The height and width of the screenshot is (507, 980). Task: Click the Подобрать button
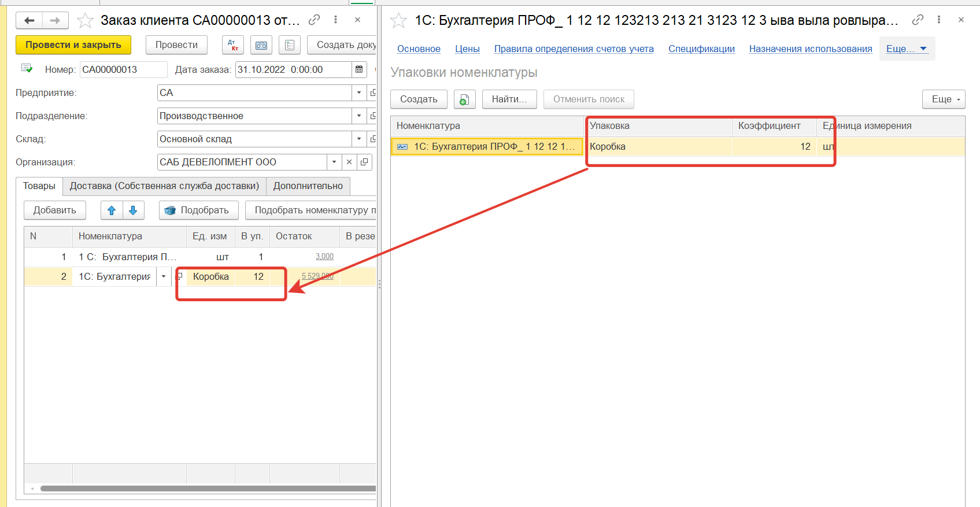pos(199,210)
